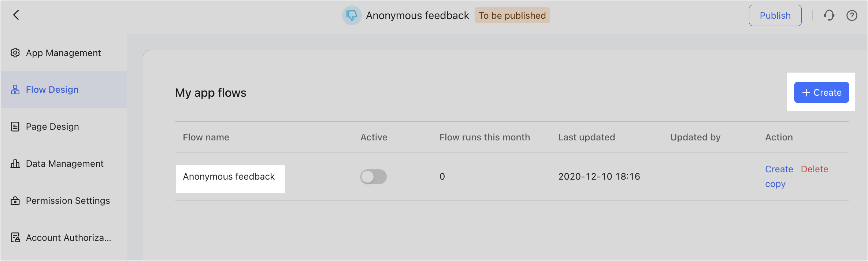Click the Permission Settings lock icon
The width and height of the screenshot is (868, 261).
coord(15,201)
